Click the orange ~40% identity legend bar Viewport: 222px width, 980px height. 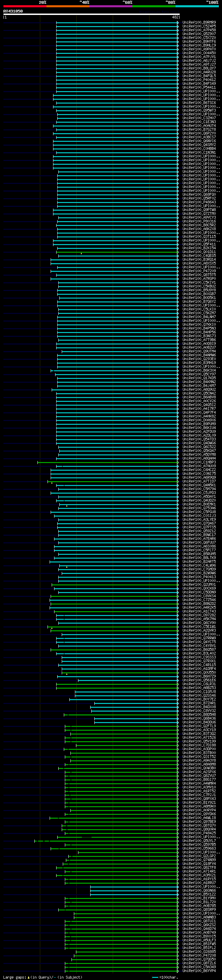[68, 6]
